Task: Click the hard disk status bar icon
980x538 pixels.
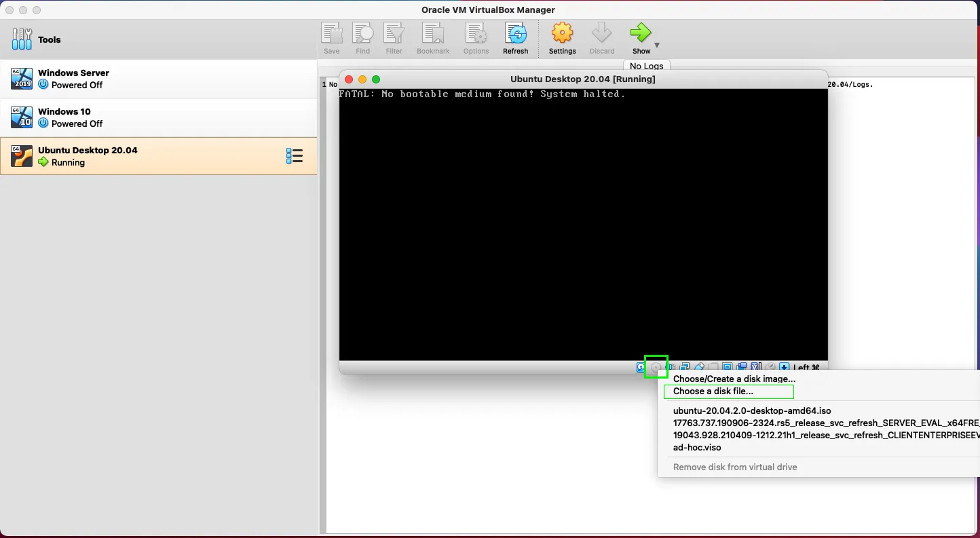Action: point(641,368)
